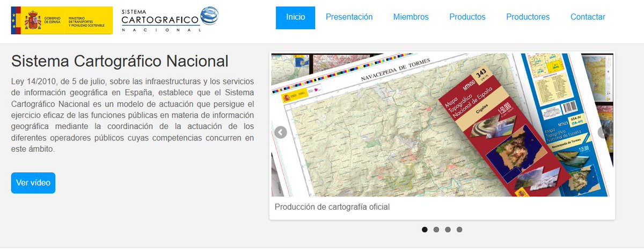Show the previous carousel slide arrow

[281, 132]
